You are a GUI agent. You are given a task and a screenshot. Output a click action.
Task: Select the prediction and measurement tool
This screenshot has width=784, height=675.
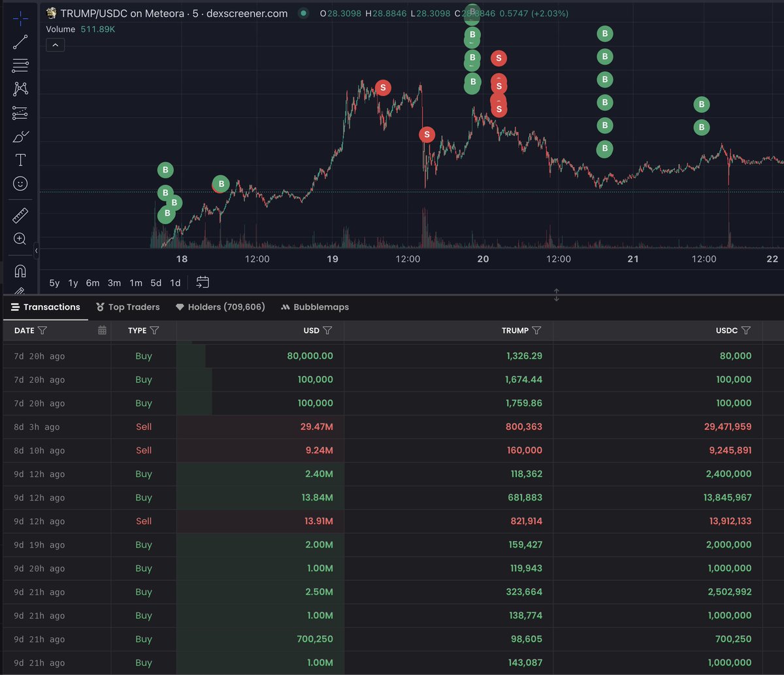(x=20, y=113)
